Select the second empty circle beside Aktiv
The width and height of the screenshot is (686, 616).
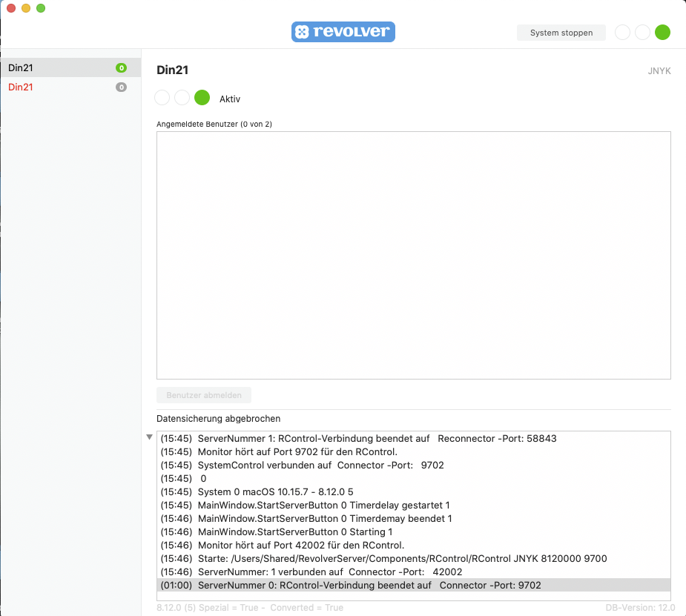[182, 98]
